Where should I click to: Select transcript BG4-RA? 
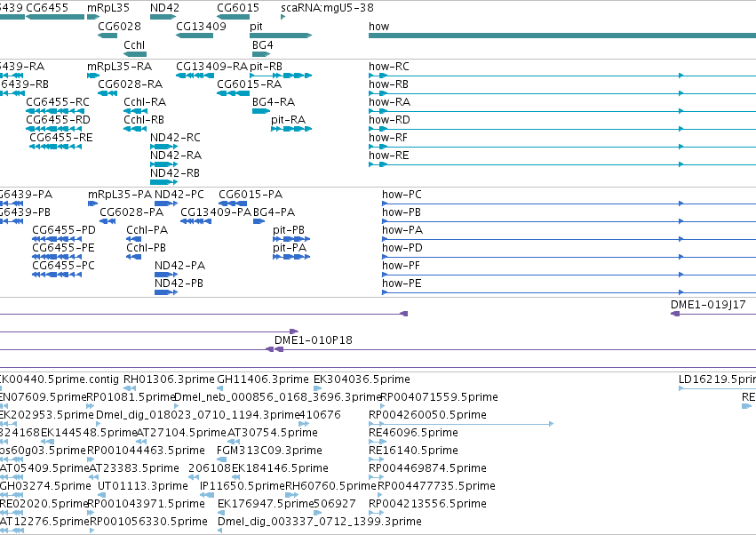click(x=274, y=102)
